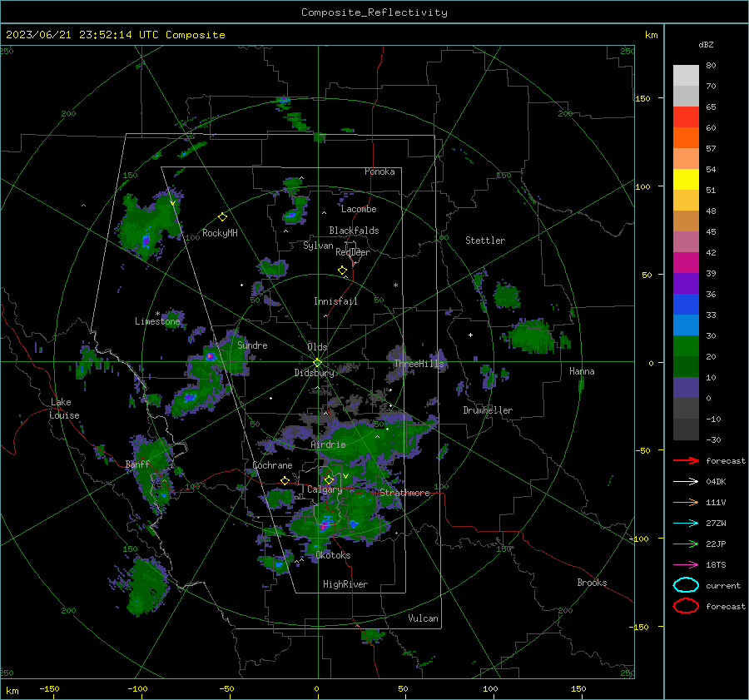The image size is (749, 700).
Task: Click the magenta 18TS arrow icon
Action: click(x=686, y=564)
